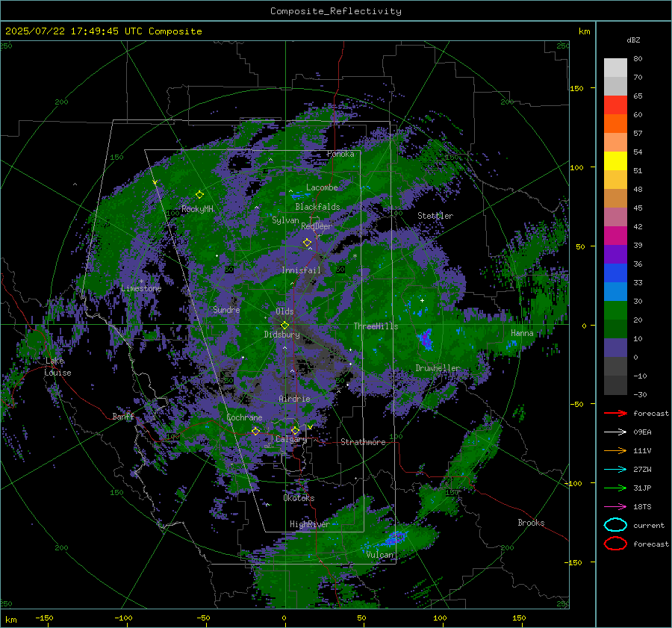672x628 pixels.
Task: Click the 09EA legend label text
Action: [x=642, y=432]
